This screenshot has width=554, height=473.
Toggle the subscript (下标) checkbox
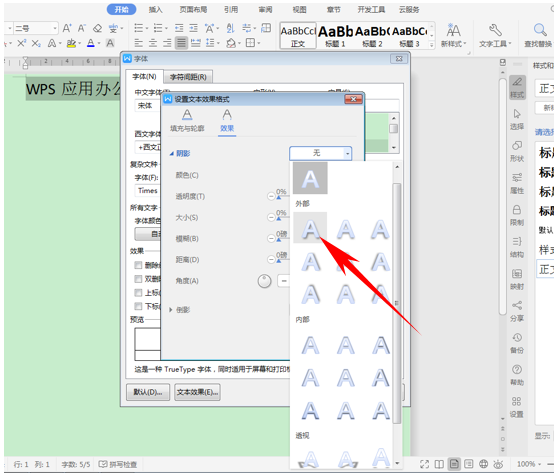(138, 306)
